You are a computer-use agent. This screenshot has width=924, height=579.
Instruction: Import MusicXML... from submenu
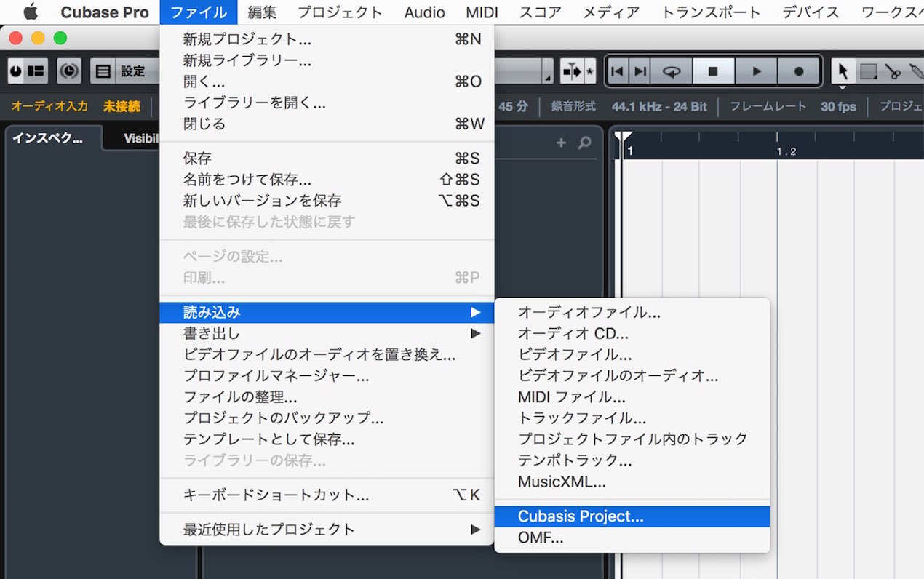[x=632, y=482]
